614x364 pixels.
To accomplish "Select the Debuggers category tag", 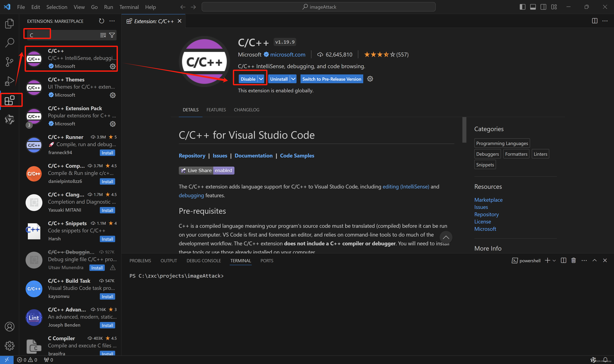I will (x=487, y=154).
